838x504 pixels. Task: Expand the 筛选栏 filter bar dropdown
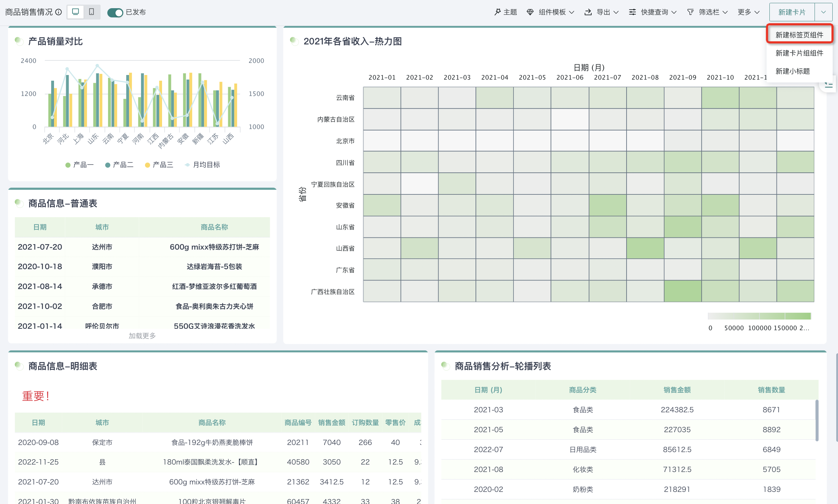pyautogui.click(x=707, y=12)
